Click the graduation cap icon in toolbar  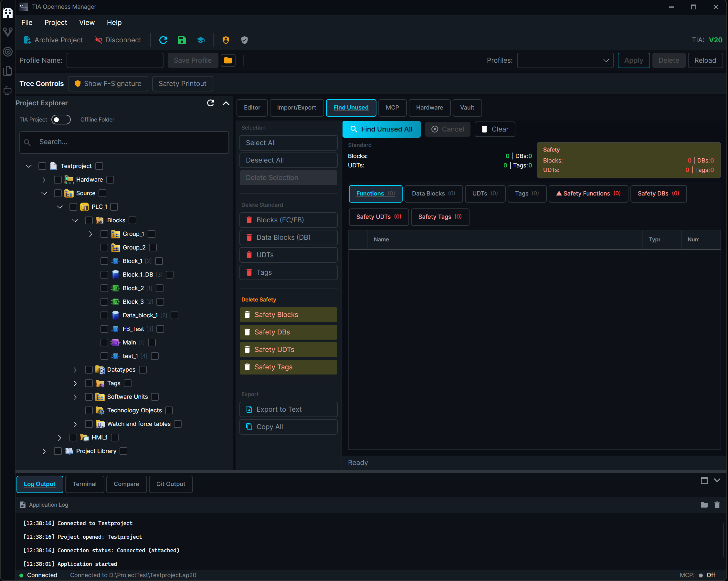[x=201, y=40]
